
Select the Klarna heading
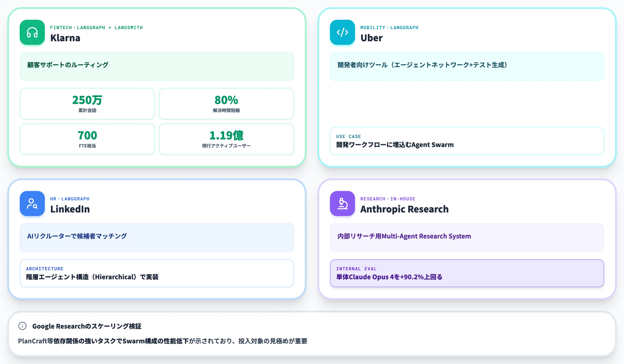pyautogui.click(x=65, y=38)
